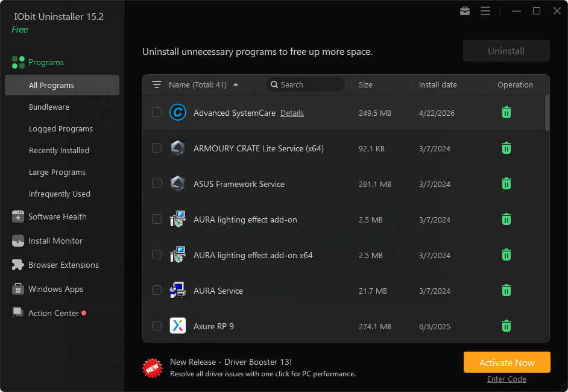Click the Windows Apps icon
The width and height of the screenshot is (568, 392).
coord(17,289)
